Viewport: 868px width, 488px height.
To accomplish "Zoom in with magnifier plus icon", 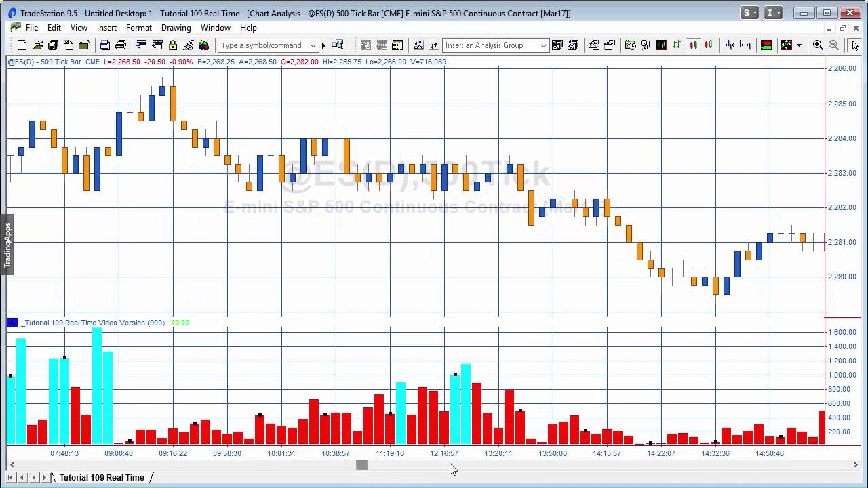I will [818, 45].
